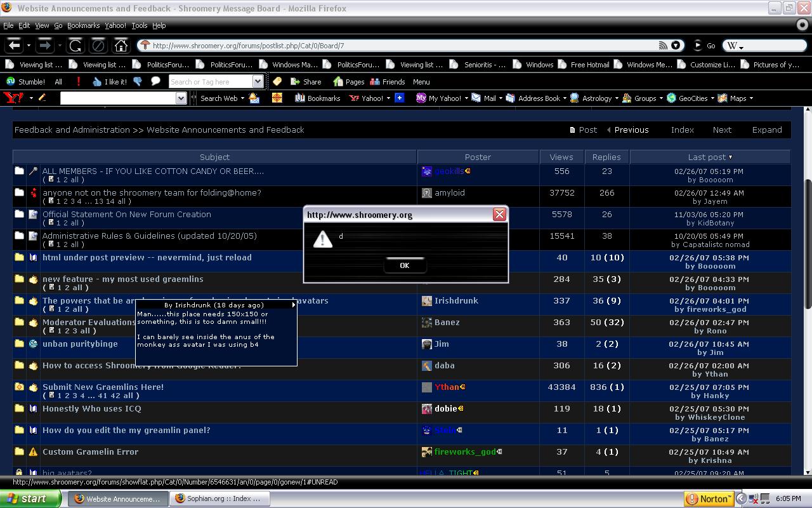Reload the current page
This screenshot has width=812, height=508.
[75, 46]
